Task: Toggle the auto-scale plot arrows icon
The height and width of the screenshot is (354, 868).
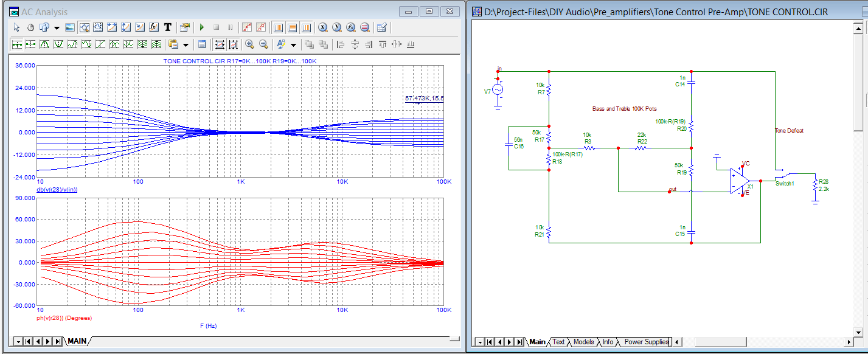Action: (x=220, y=44)
